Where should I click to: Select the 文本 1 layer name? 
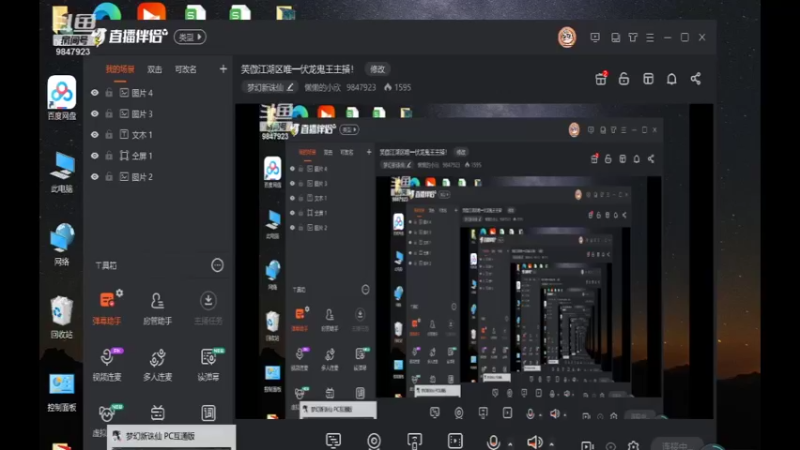tap(142, 135)
